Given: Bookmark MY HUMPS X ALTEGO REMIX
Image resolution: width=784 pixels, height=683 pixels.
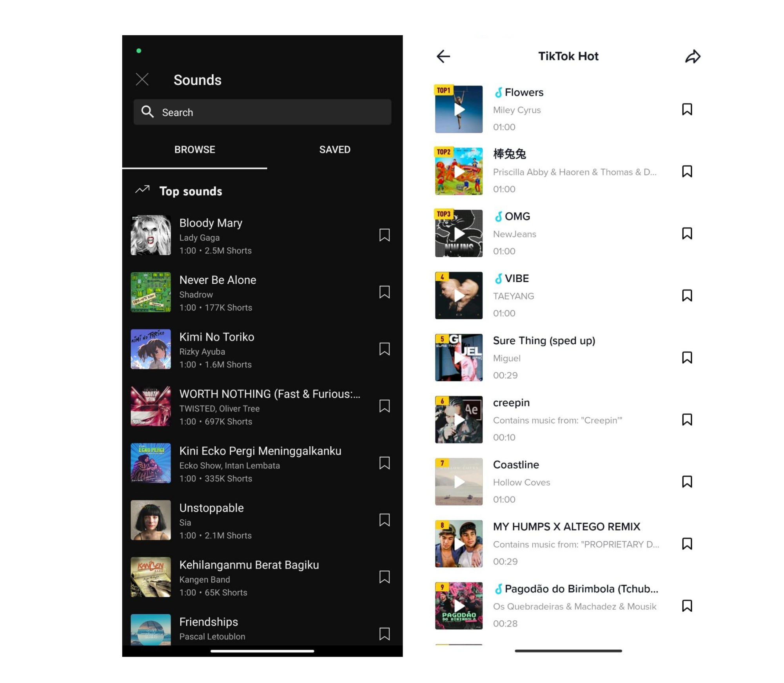Looking at the screenshot, I should point(686,543).
